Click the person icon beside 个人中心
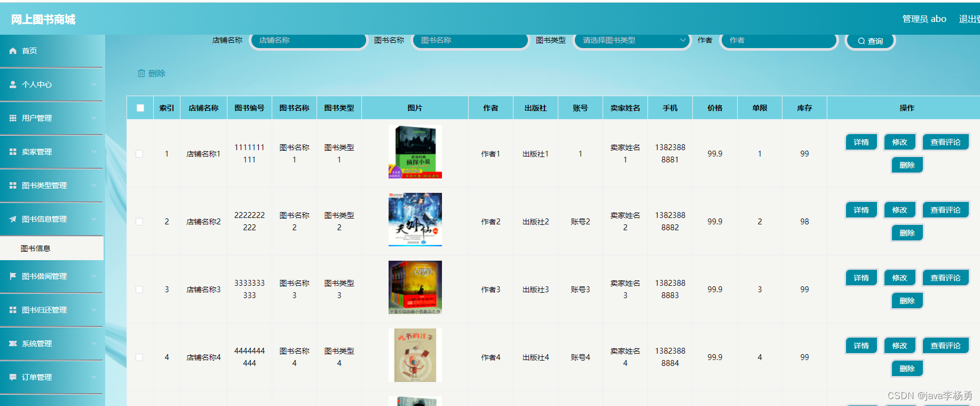Image resolution: width=980 pixels, height=406 pixels. [x=13, y=84]
